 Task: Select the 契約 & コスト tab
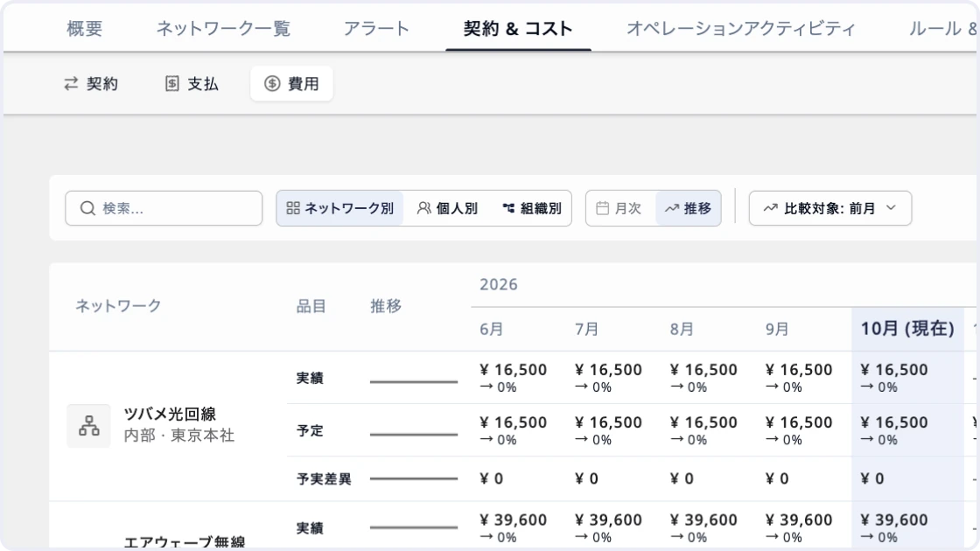pos(518,29)
